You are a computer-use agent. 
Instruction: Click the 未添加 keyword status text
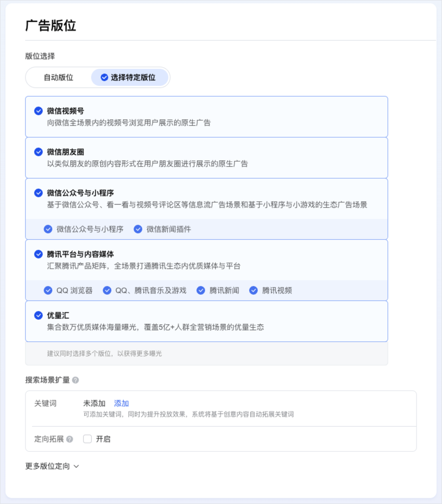click(x=94, y=403)
